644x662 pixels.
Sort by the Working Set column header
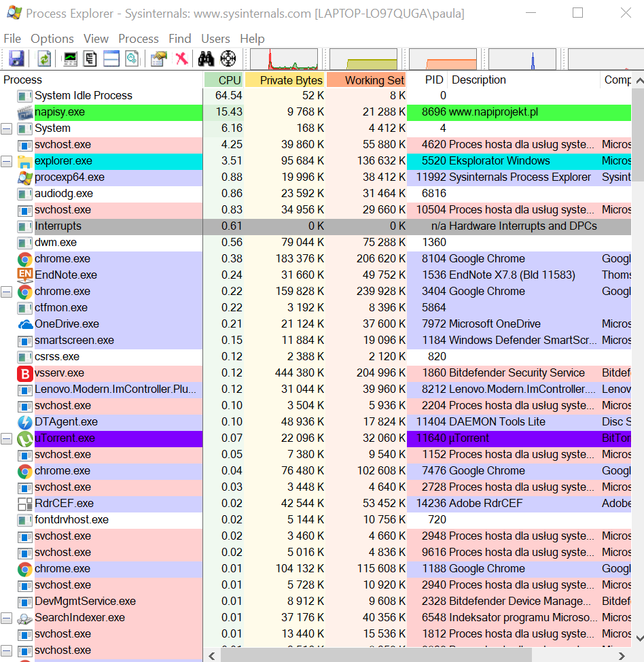pyautogui.click(x=366, y=80)
